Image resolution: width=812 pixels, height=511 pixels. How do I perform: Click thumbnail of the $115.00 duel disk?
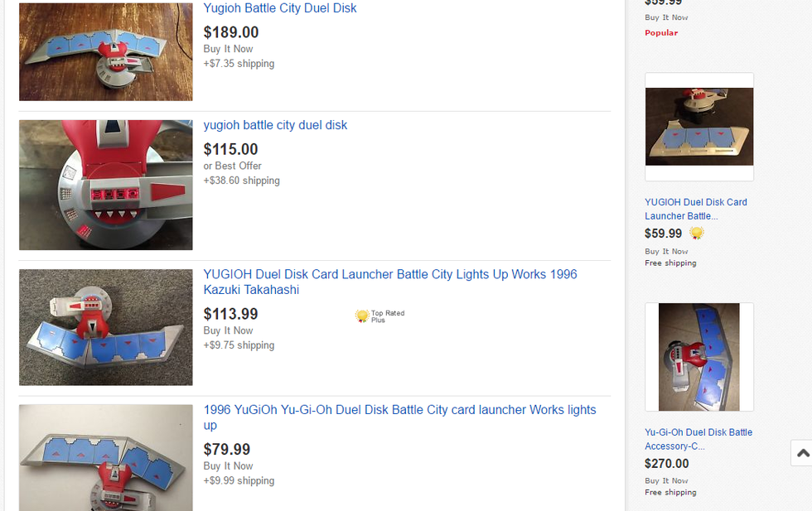pos(106,185)
